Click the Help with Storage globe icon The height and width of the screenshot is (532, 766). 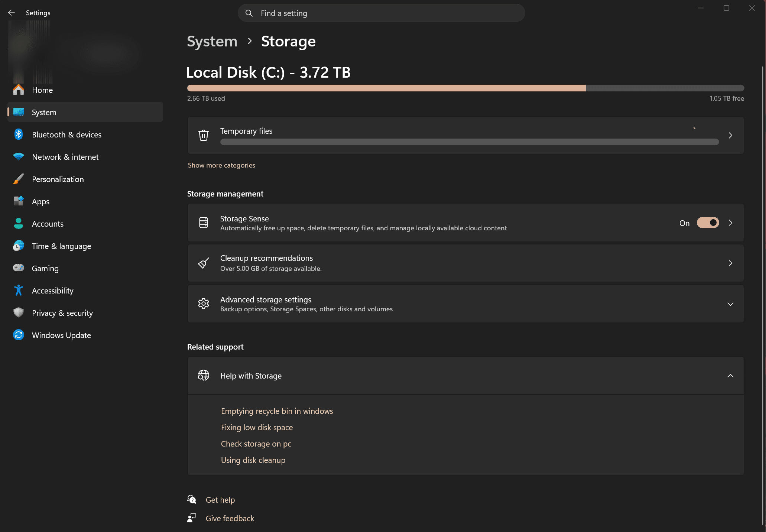pyautogui.click(x=204, y=376)
